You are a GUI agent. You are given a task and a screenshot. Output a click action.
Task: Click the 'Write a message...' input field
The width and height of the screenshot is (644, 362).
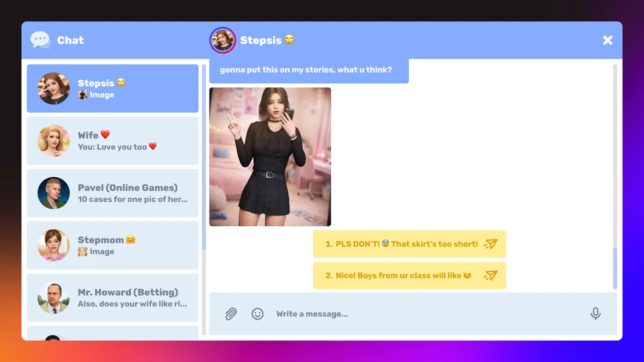(425, 314)
